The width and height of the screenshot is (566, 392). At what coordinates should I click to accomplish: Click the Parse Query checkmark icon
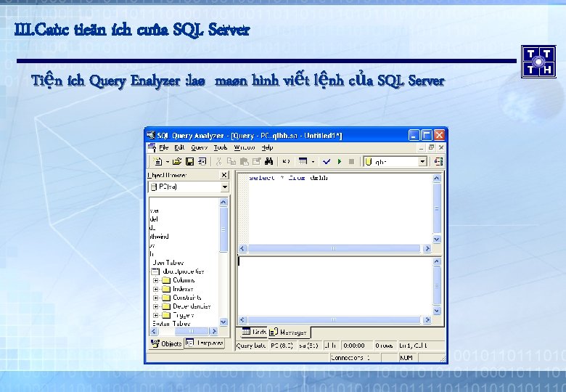click(x=327, y=162)
